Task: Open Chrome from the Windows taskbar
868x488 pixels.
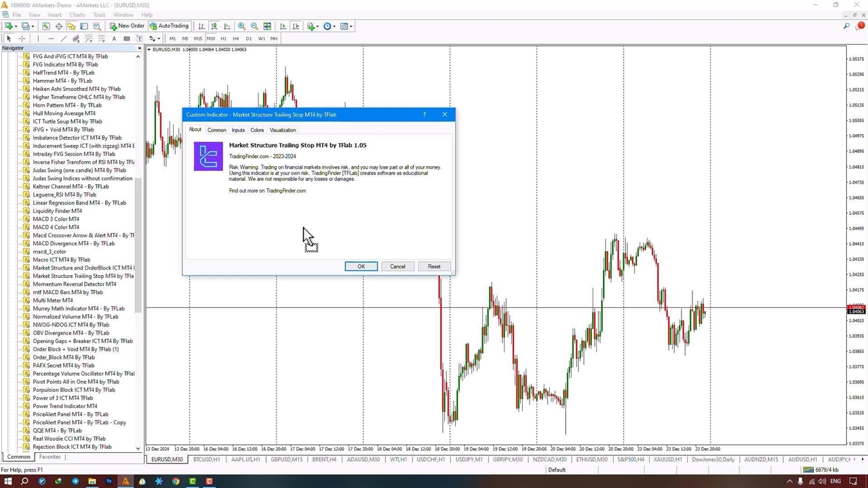Action: click(176, 481)
